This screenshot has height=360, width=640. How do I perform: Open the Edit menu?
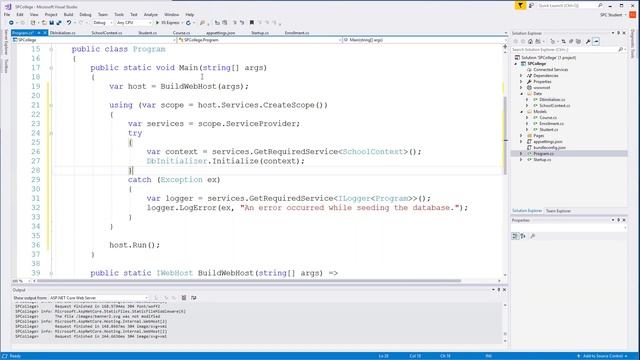(x=20, y=15)
